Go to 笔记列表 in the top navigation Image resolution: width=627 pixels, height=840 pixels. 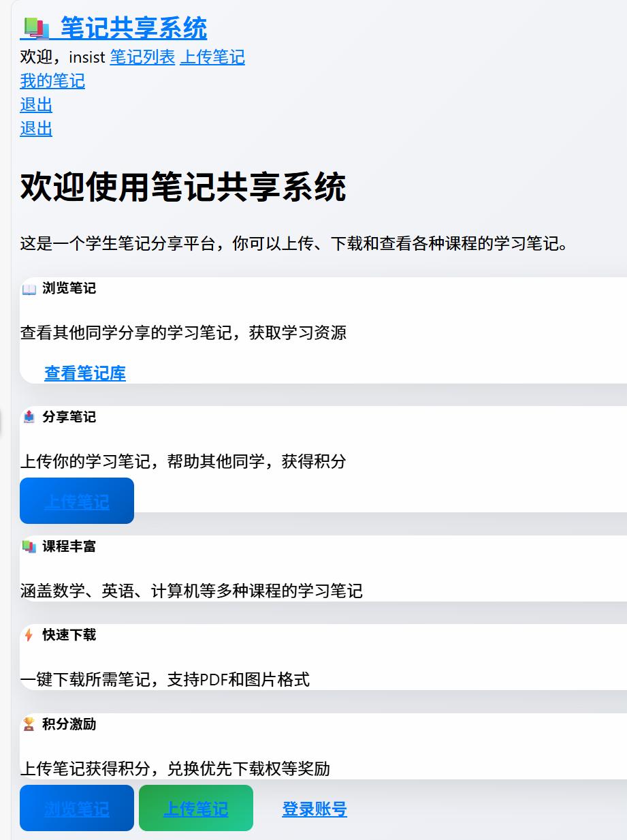tap(142, 57)
